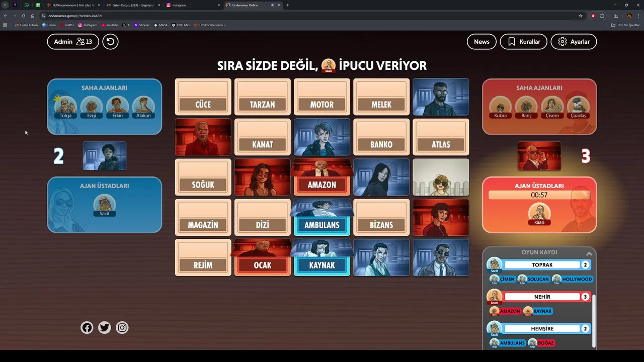Open the Chrome three-dot menu

[x=638, y=16]
